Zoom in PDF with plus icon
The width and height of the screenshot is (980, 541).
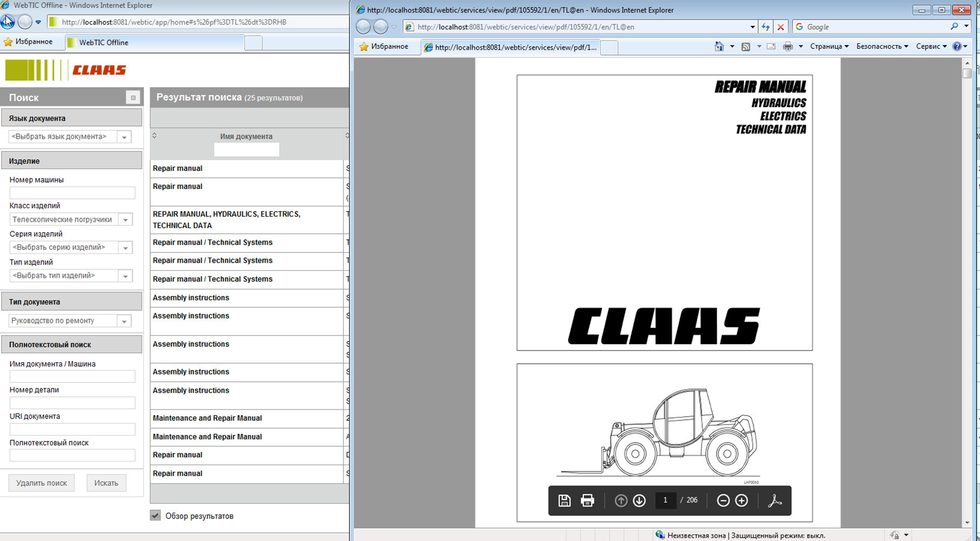pos(741,500)
